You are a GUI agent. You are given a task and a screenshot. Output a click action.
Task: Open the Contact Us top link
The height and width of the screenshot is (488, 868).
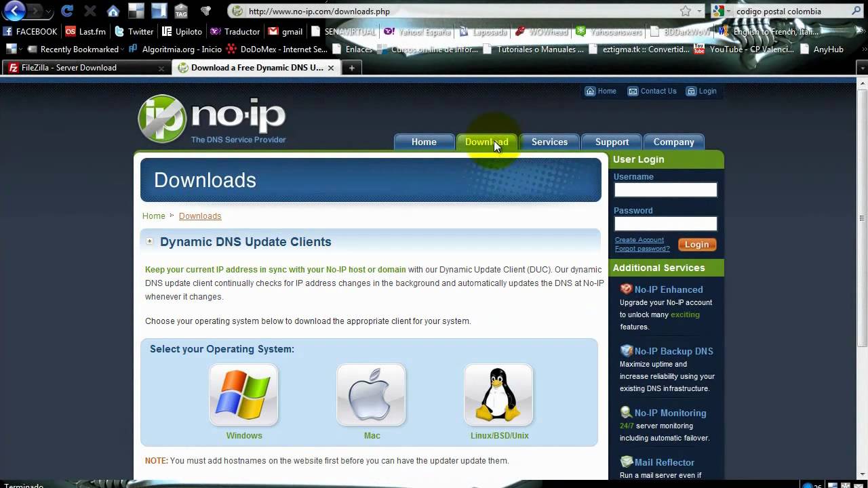pyautogui.click(x=652, y=91)
